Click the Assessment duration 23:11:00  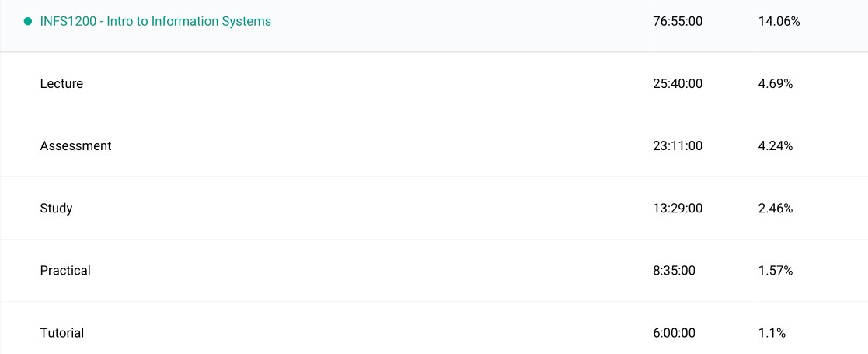point(678,146)
